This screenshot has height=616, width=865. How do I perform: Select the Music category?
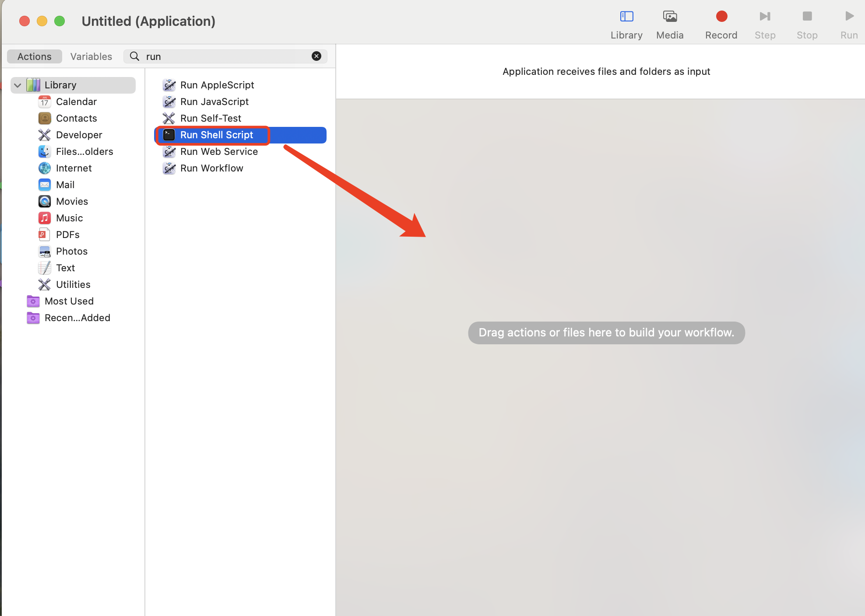pyautogui.click(x=69, y=218)
